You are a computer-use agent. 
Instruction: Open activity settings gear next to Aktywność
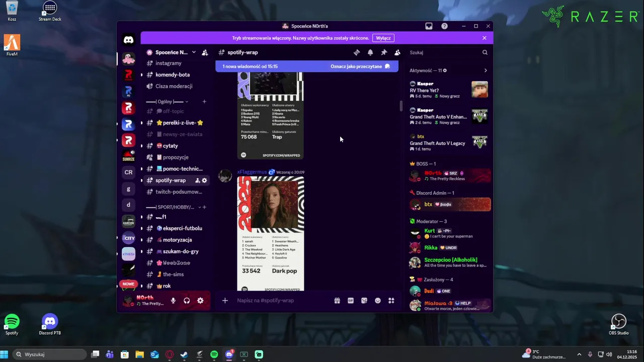point(445,70)
